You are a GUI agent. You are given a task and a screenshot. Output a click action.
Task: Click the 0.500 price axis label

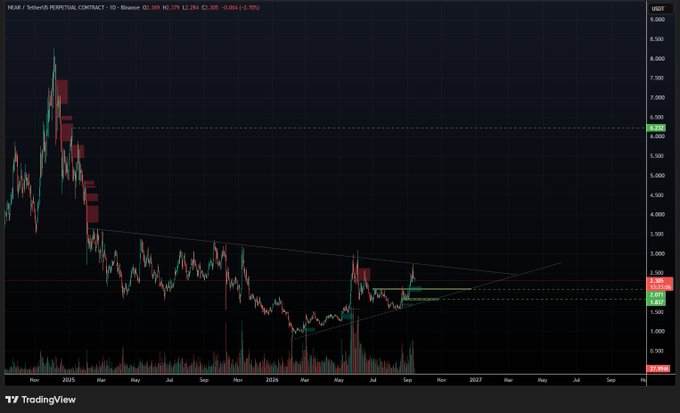coord(657,351)
